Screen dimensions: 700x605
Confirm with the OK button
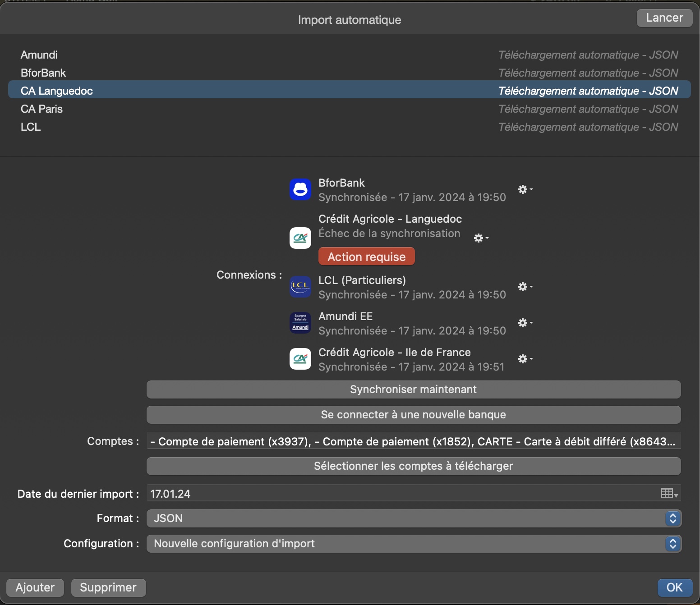(675, 587)
